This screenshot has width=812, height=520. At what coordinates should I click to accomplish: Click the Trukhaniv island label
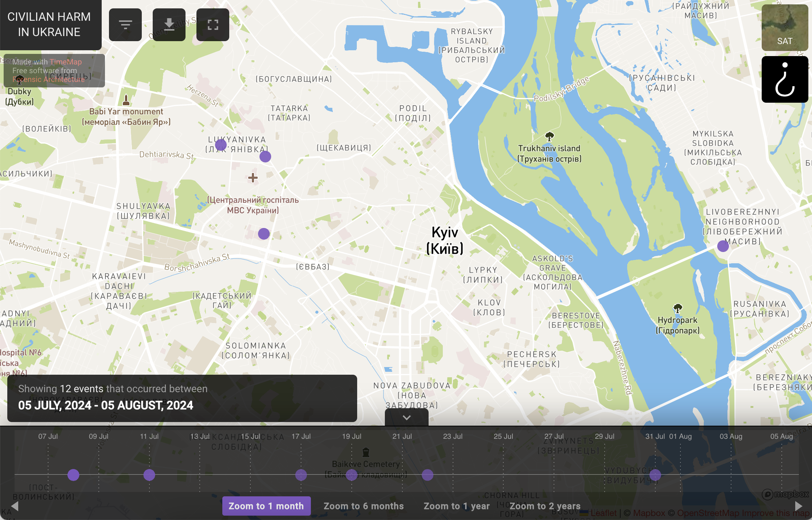pos(550,154)
